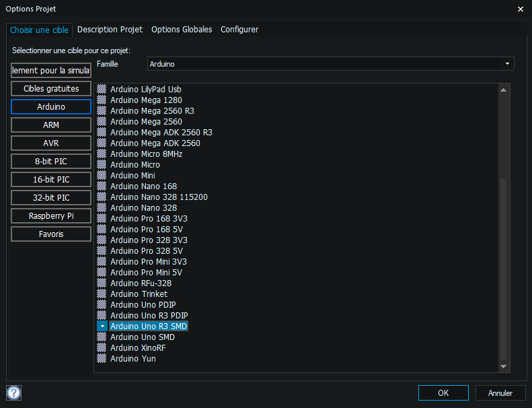Open the Options Globales tab
The width and height of the screenshot is (532, 408).
point(182,30)
